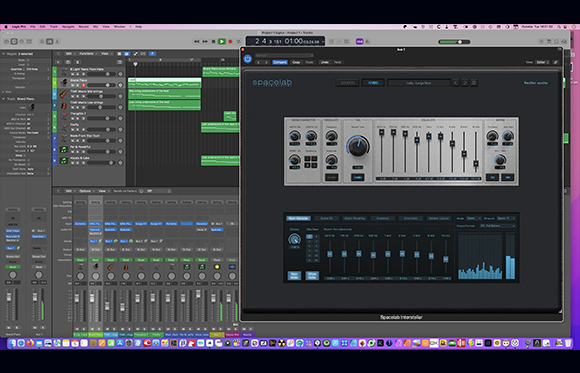
Task: Toggle the Enable button under Modulate
Action: pos(331,178)
